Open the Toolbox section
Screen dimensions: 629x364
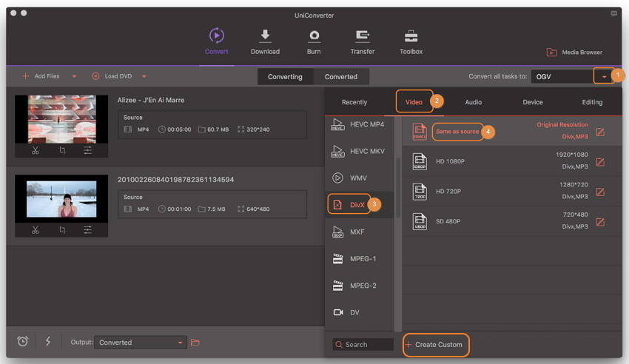pos(411,41)
